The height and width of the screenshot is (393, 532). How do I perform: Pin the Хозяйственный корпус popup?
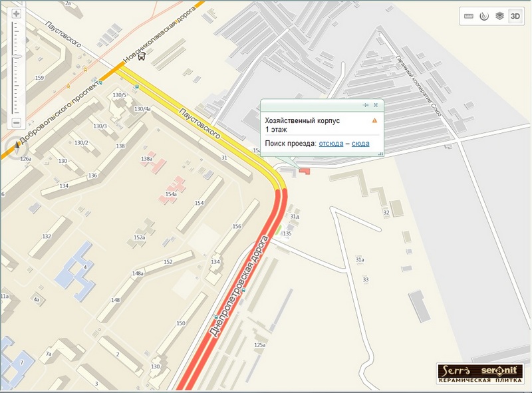[365, 105]
